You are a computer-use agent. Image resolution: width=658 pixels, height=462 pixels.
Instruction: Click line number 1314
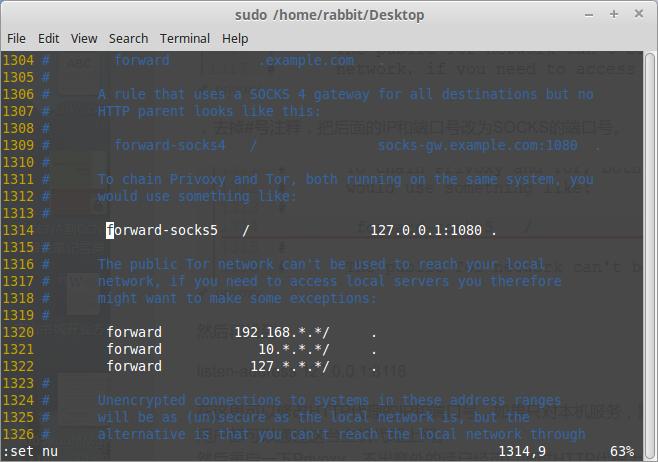click(x=18, y=230)
